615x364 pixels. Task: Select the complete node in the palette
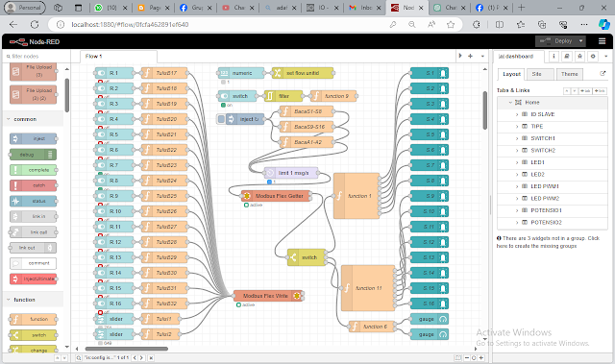point(34,170)
